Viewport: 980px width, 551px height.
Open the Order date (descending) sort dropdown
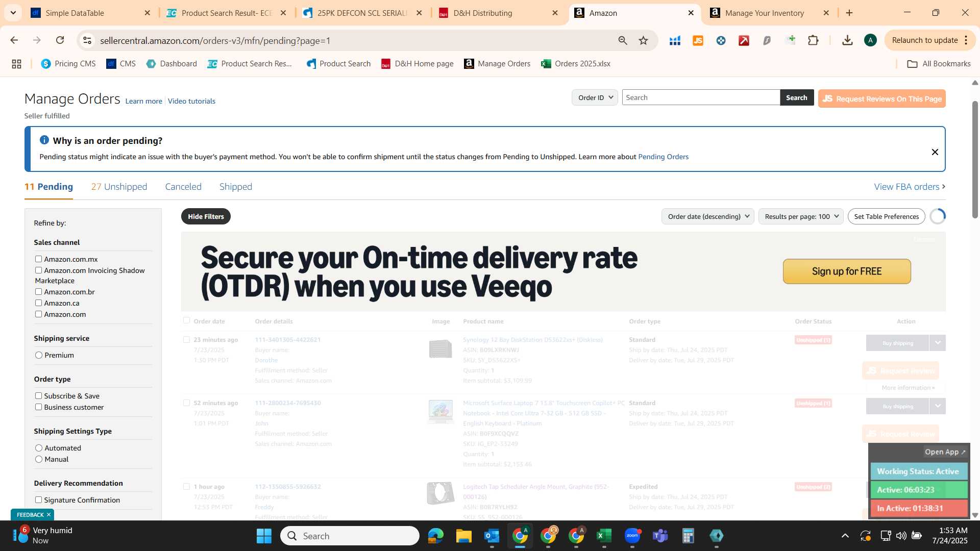tap(707, 216)
